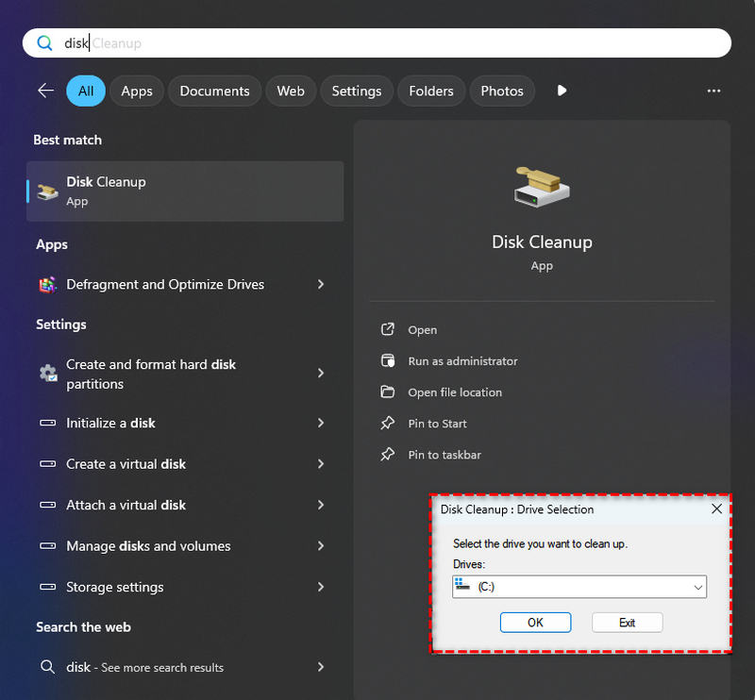
Task: Click Exit in Drive Selection dialog
Action: pyautogui.click(x=627, y=623)
